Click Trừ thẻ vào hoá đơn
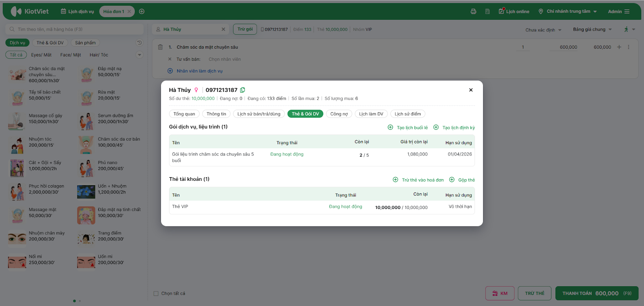 (x=418, y=180)
